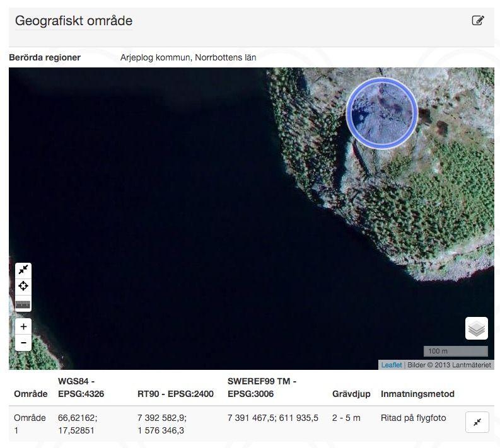Click the zoom-to-area icon in Område 1 row

coord(477,422)
